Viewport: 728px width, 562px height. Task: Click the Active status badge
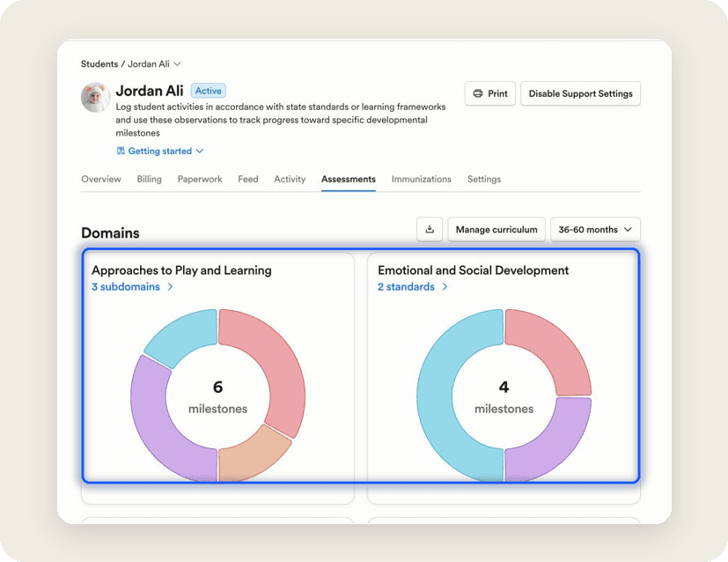click(x=208, y=91)
